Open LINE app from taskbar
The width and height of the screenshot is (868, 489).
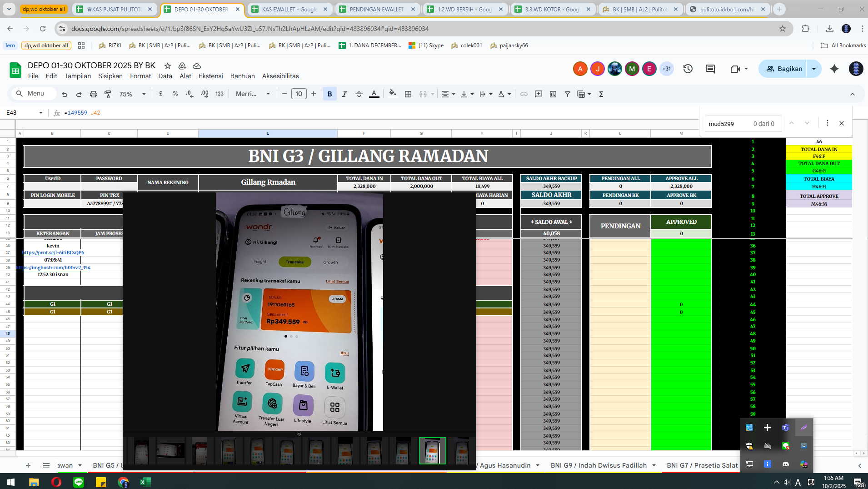pos(79,482)
